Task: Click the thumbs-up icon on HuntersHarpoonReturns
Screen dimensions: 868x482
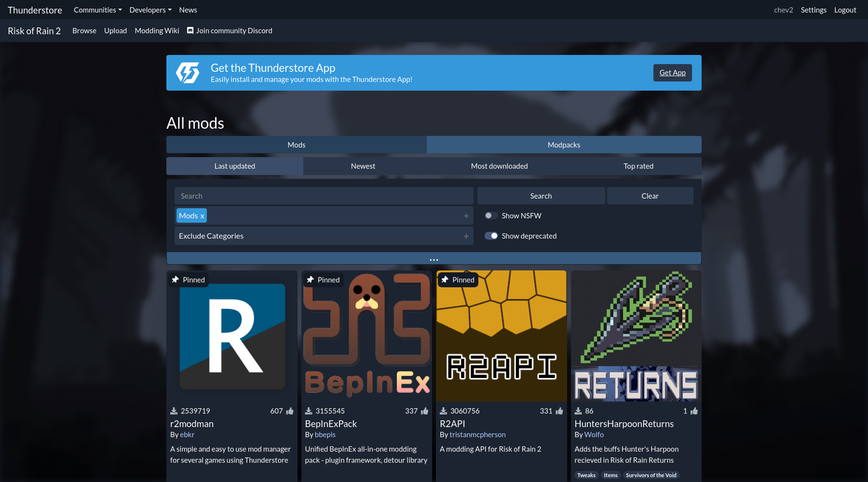Action: (694, 411)
